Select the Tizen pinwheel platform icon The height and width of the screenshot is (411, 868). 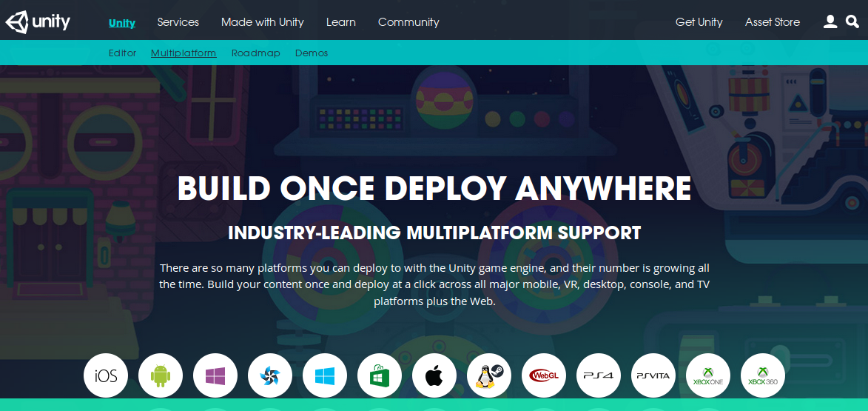270,375
